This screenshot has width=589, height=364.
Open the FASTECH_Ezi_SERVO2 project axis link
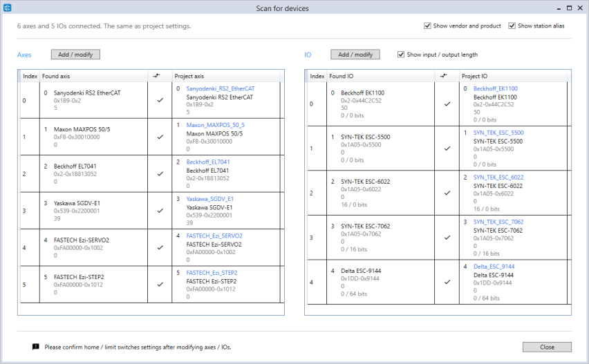(x=214, y=236)
